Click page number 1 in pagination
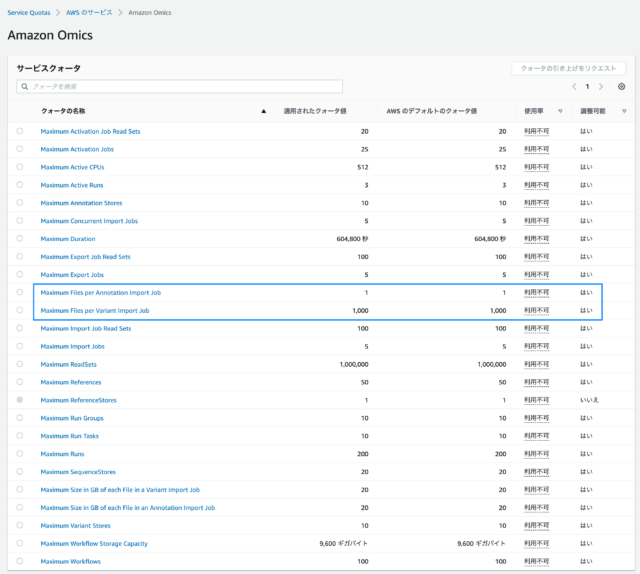 (x=587, y=87)
